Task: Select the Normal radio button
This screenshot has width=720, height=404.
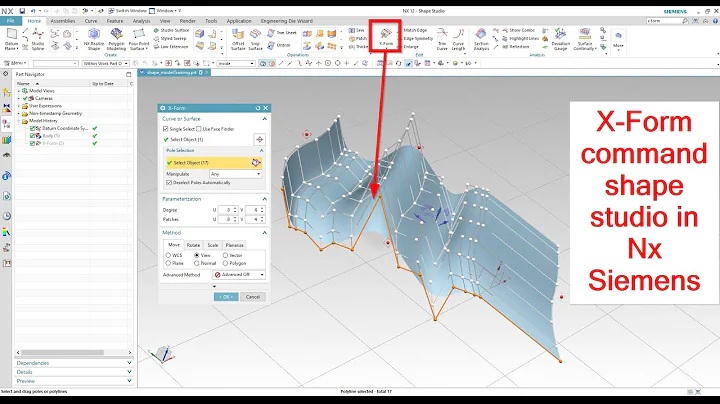Action: point(197,264)
